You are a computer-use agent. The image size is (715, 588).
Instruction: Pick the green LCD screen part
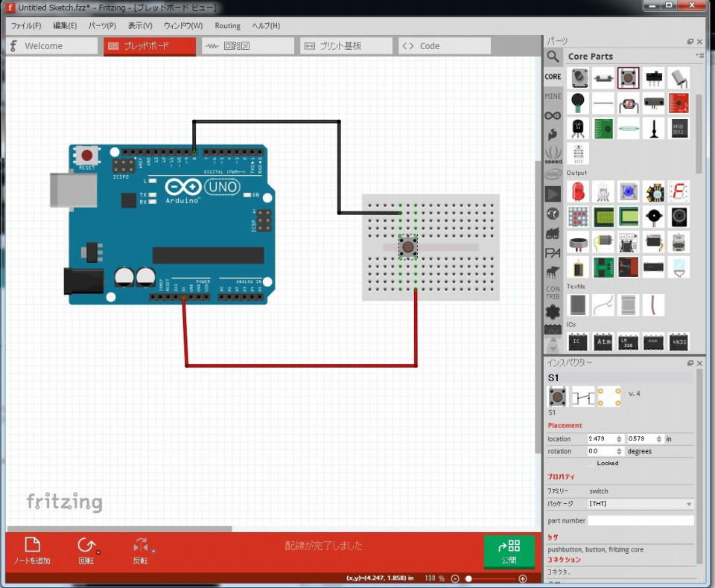coord(603,217)
